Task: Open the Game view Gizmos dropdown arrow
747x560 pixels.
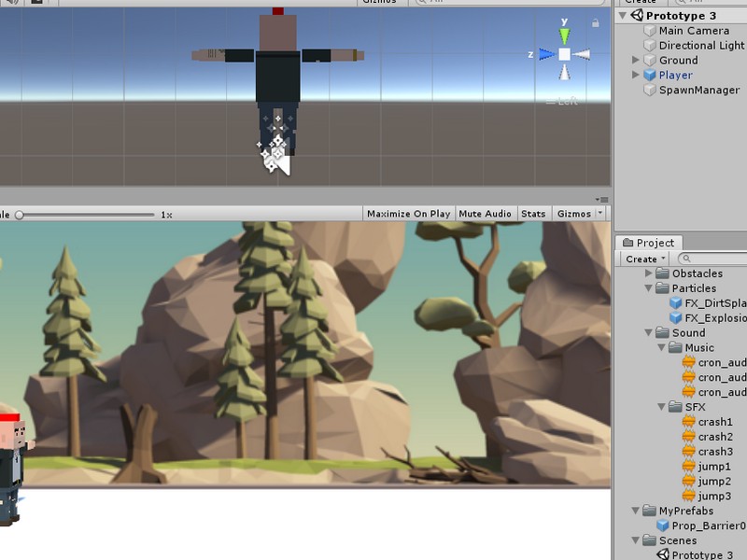Action: tap(599, 214)
